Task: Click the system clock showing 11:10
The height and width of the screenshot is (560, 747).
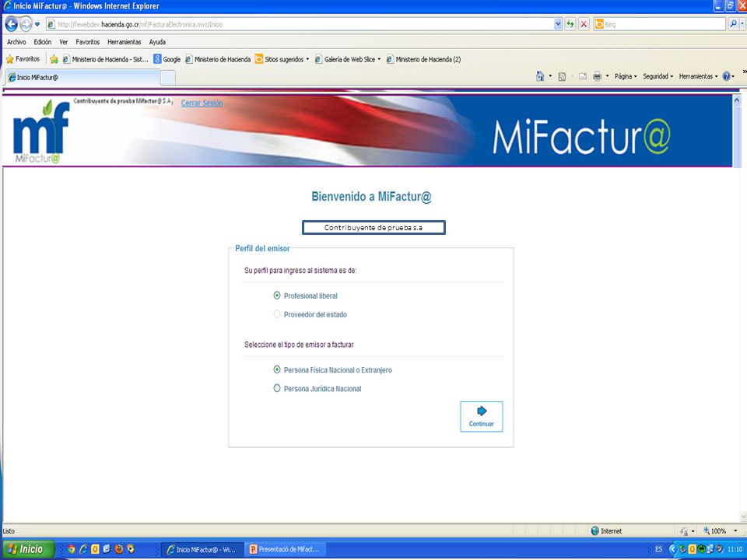Action: [735, 549]
